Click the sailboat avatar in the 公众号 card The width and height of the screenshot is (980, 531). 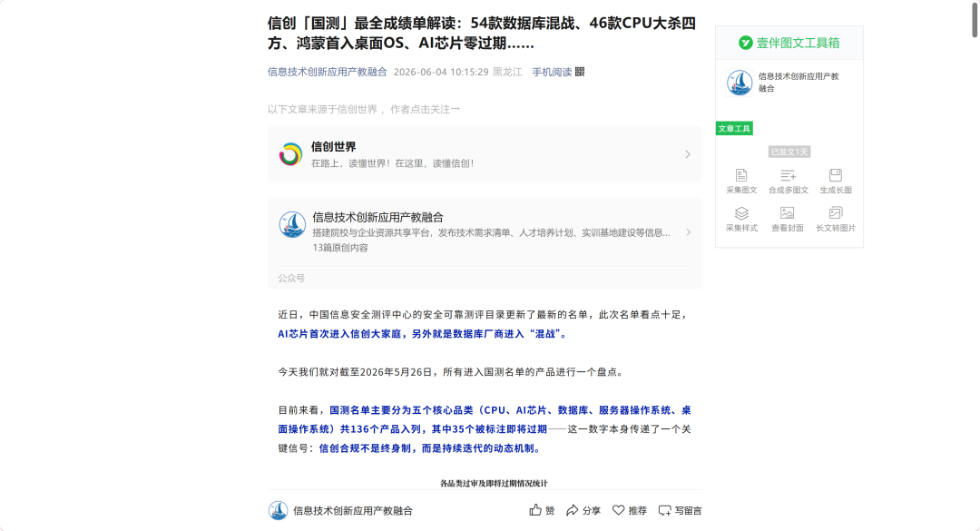pos(292,224)
